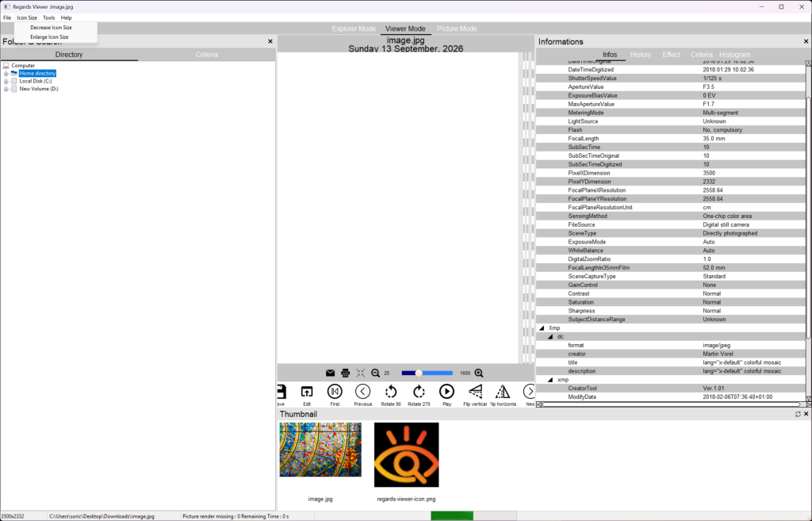Open the Help menu

(x=67, y=17)
